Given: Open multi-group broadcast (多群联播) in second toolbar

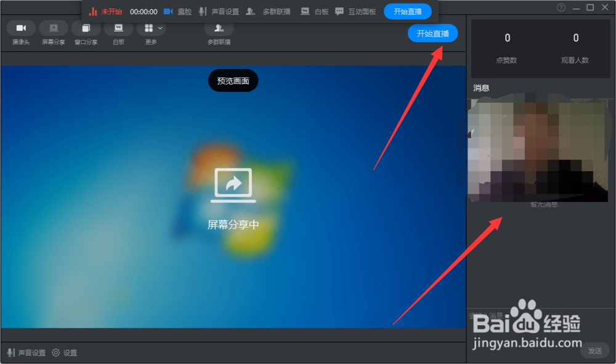Looking at the screenshot, I should click(219, 28).
